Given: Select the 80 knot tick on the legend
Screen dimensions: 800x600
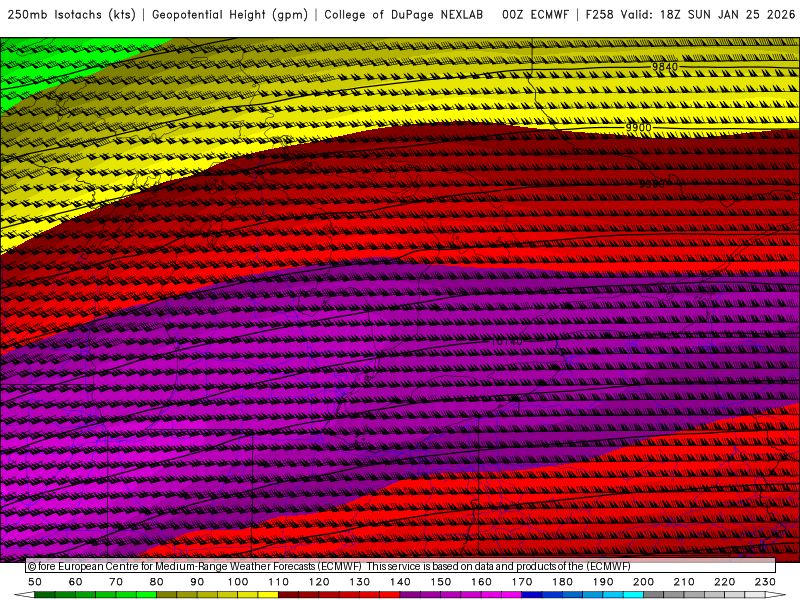Looking at the screenshot, I should click(x=157, y=582).
